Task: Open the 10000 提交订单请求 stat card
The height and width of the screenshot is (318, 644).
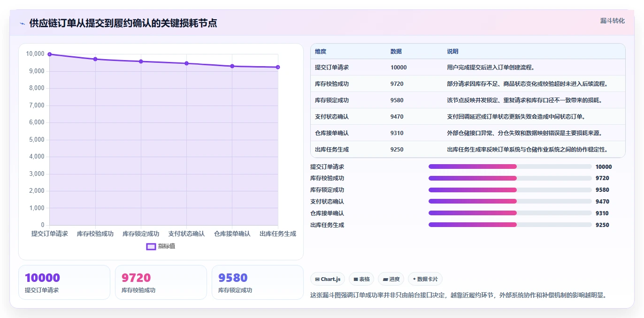Action: tap(64, 282)
